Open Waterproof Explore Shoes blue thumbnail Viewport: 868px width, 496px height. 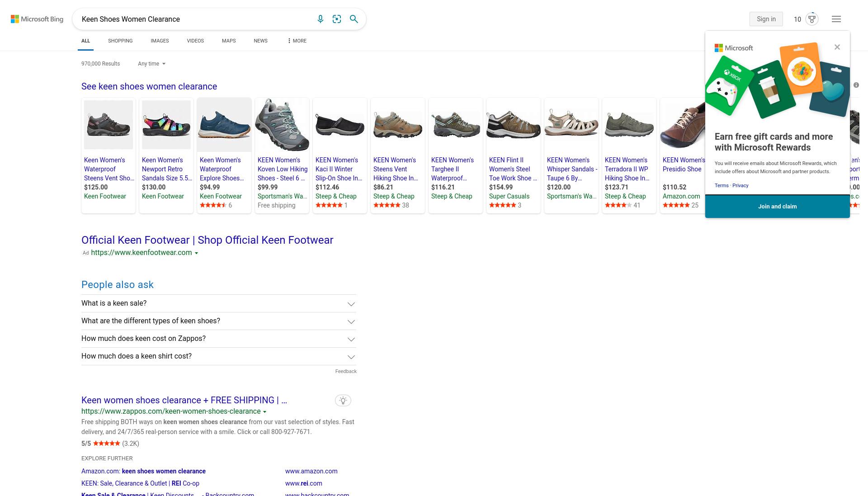point(224,125)
